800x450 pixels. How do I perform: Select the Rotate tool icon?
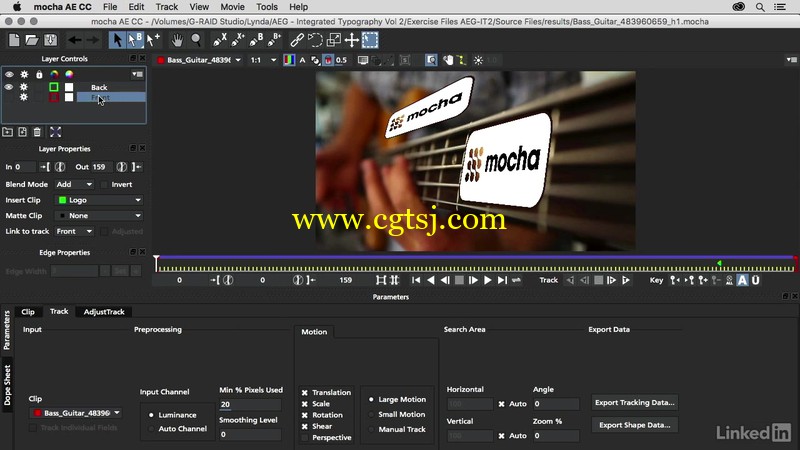point(315,40)
